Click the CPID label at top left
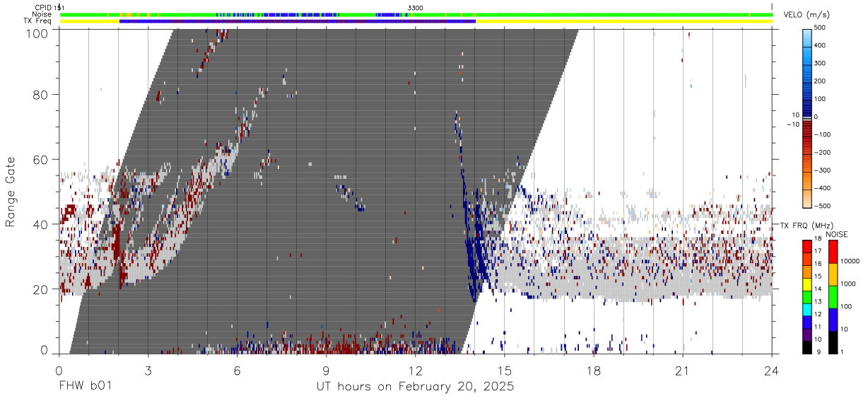The height and width of the screenshot is (401, 868). point(43,7)
